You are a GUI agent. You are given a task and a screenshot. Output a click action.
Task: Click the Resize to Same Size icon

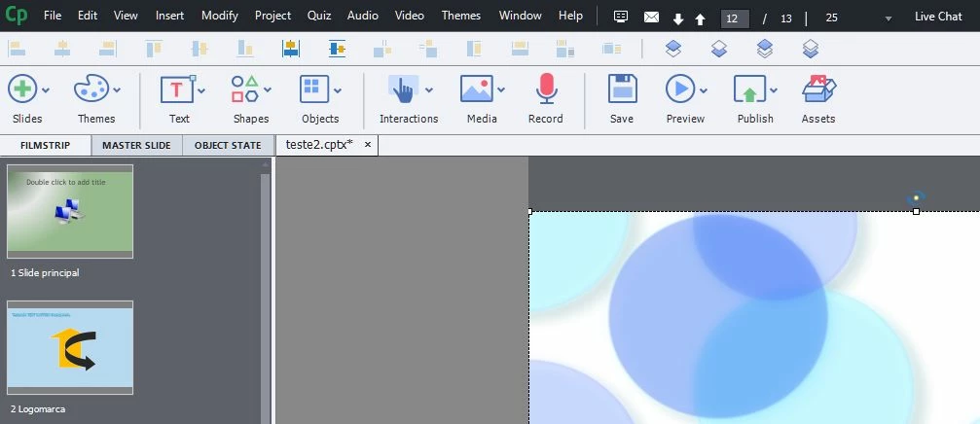tap(565, 48)
